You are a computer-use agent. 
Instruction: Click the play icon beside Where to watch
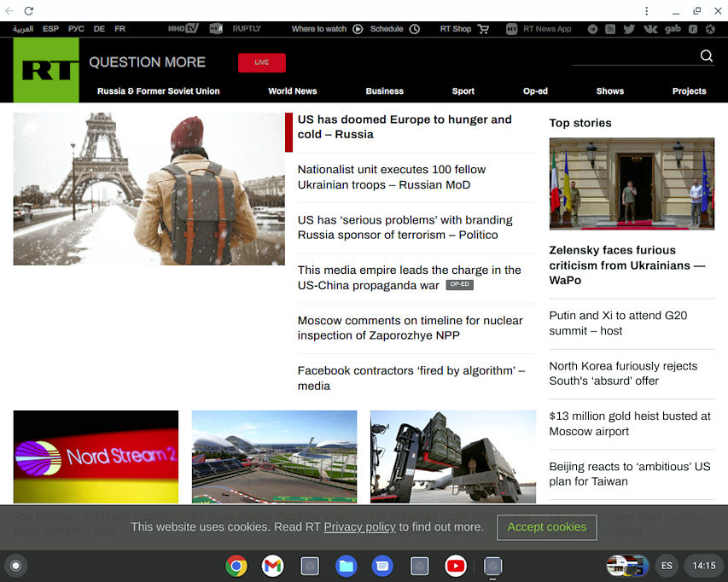click(x=358, y=29)
